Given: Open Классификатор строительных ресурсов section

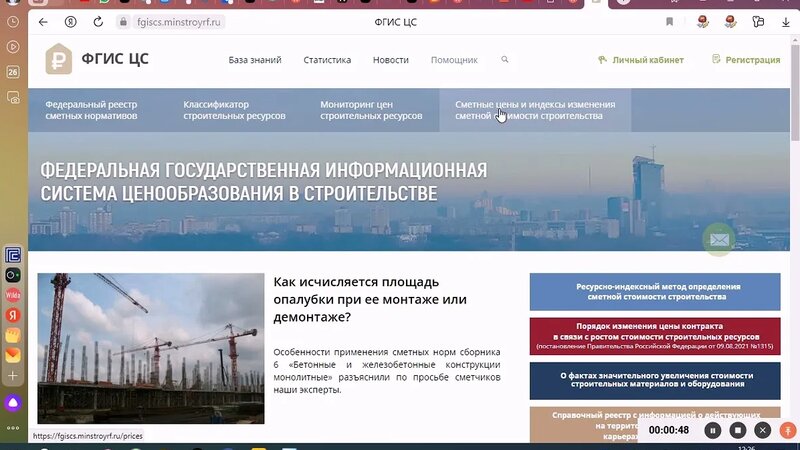Looking at the screenshot, I should (x=234, y=110).
